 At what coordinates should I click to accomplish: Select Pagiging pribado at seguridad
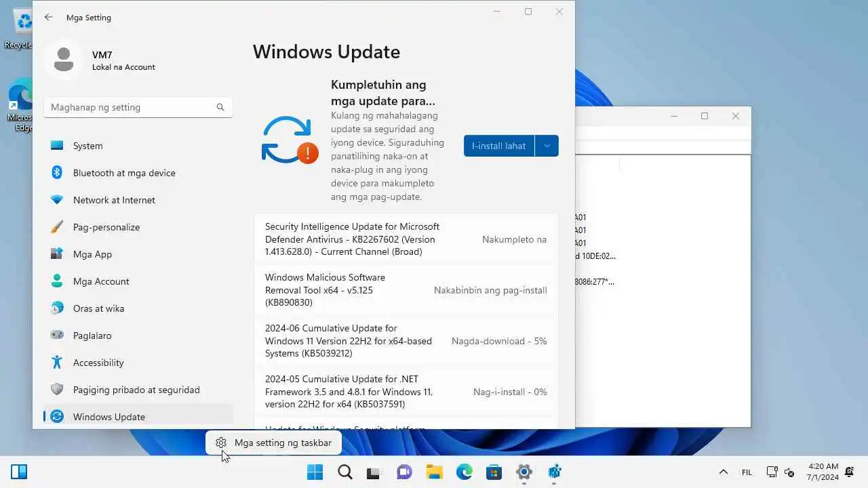[x=138, y=390]
